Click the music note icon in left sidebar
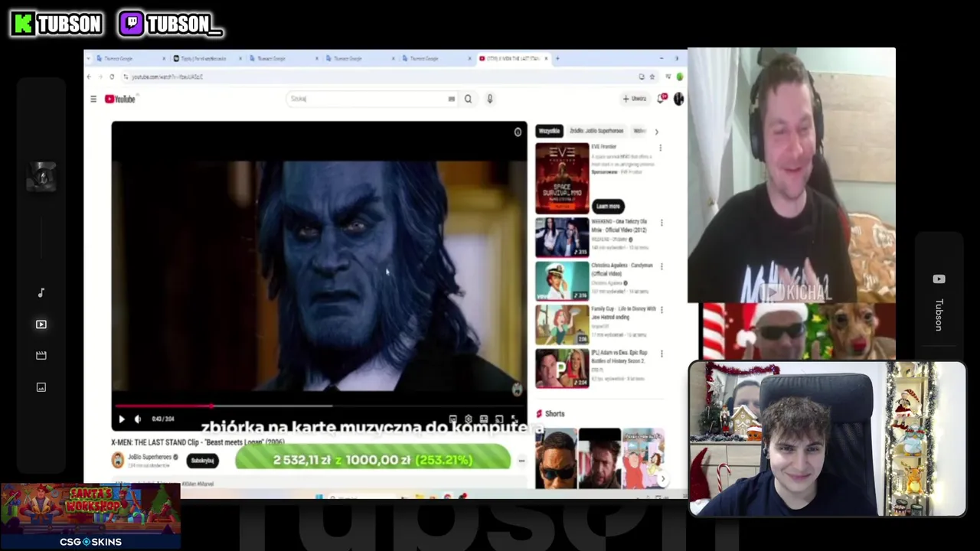 coord(41,293)
